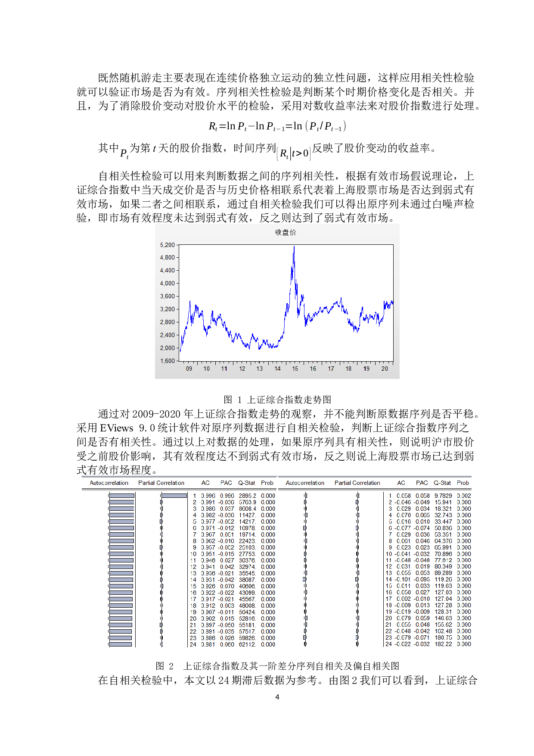534x756 pixels.
Task: Click right table's Prob column header
Action: coord(463,483)
